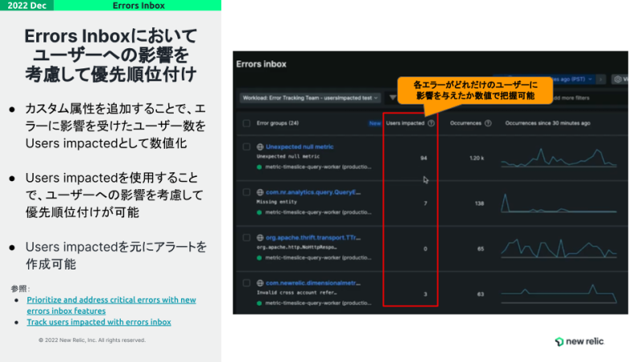The height and width of the screenshot is (362, 644).
Task: Click the New badge beside Users impacted
Action: (374, 123)
